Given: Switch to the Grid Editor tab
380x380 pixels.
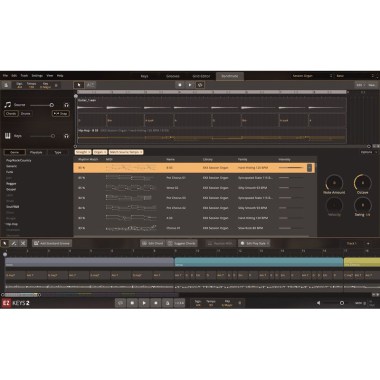Looking at the screenshot, I should pyautogui.click(x=201, y=76).
